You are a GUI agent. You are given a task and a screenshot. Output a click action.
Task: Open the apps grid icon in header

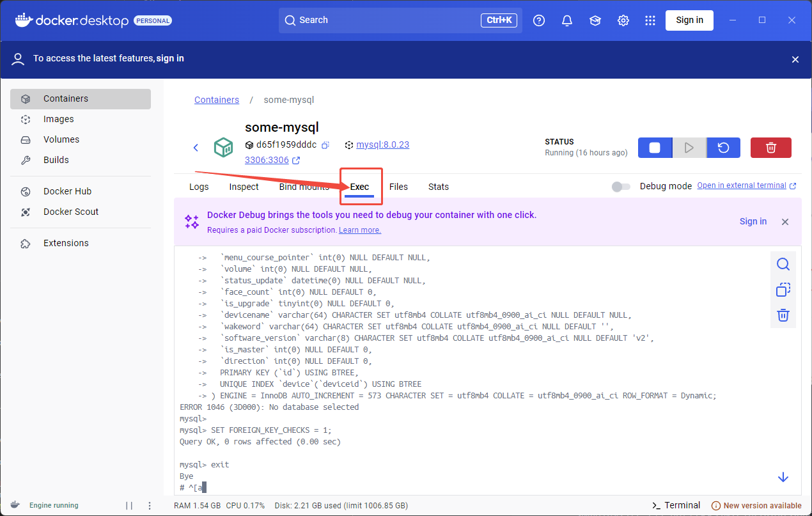click(x=650, y=20)
